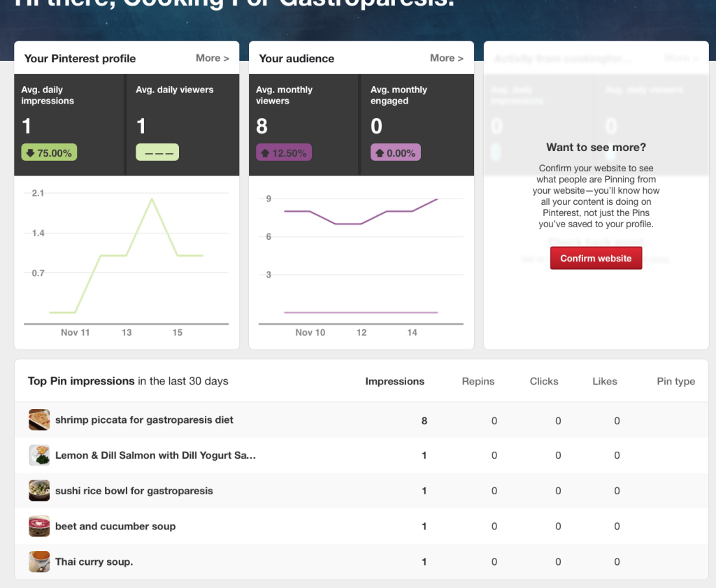Viewport: 716px width, 588px height.
Task: Select Avg. daily impressions stat tile
Action: tap(69, 124)
